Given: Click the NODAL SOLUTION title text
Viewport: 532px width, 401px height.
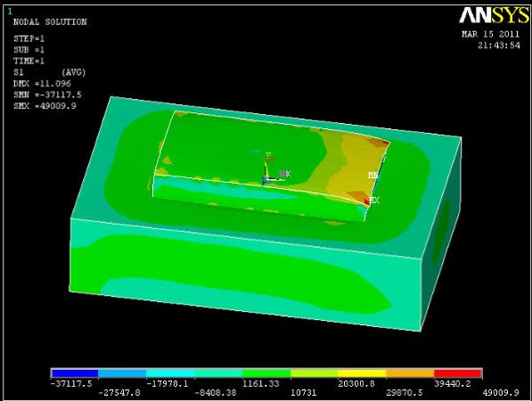Looking at the screenshot, I should [x=50, y=22].
